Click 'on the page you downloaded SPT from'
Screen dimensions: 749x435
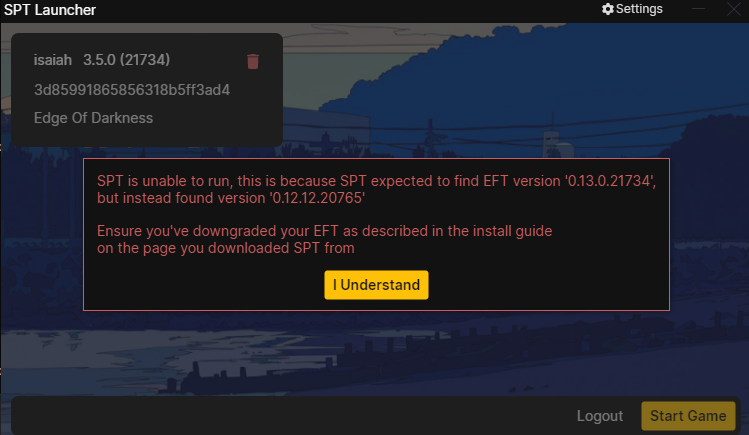tap(225, 248)
